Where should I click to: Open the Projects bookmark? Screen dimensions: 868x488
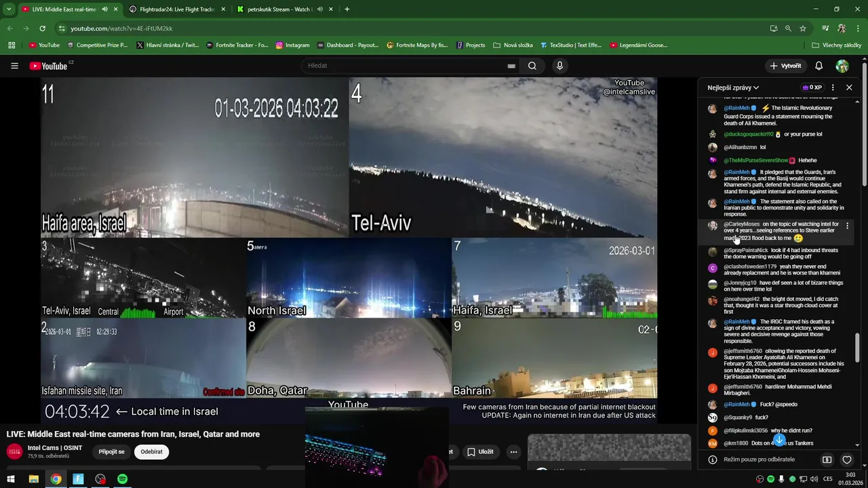(x=471, y=45)
